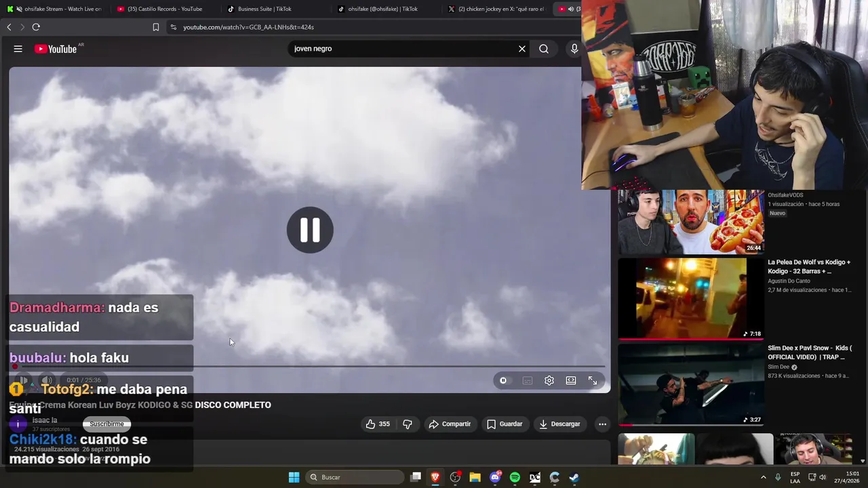This screenshot has height=488, width=868.
Task: Open the Brave browser taskbar icon
Action: tap(435, 477)
